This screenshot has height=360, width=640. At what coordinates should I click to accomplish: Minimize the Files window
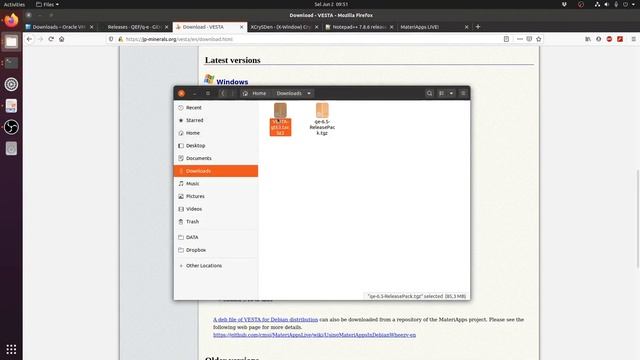(194, 93)
